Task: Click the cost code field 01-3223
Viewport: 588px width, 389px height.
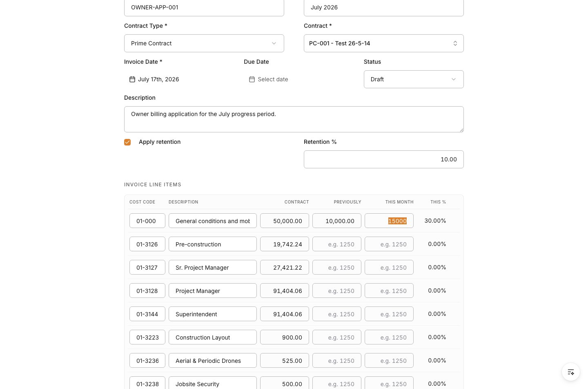Action: click(147, 337)
